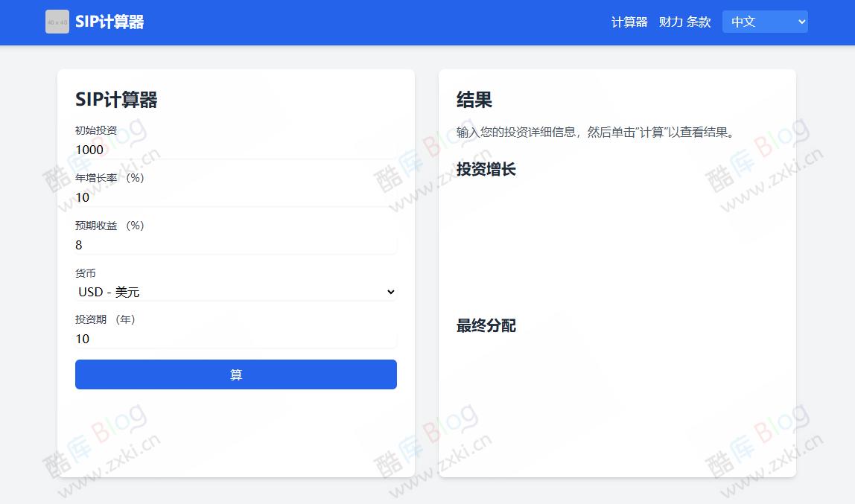Click the 初始投资 field label

(95, 130)
